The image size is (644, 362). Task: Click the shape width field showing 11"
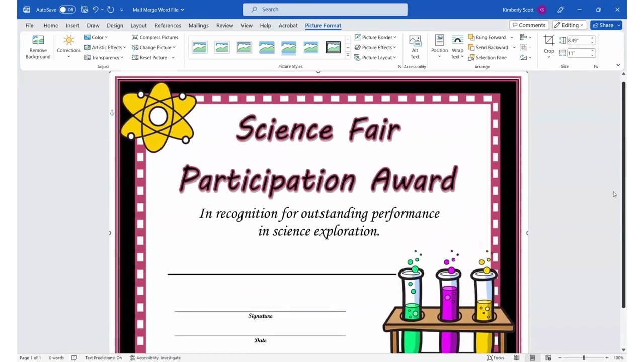coord(581,53)
